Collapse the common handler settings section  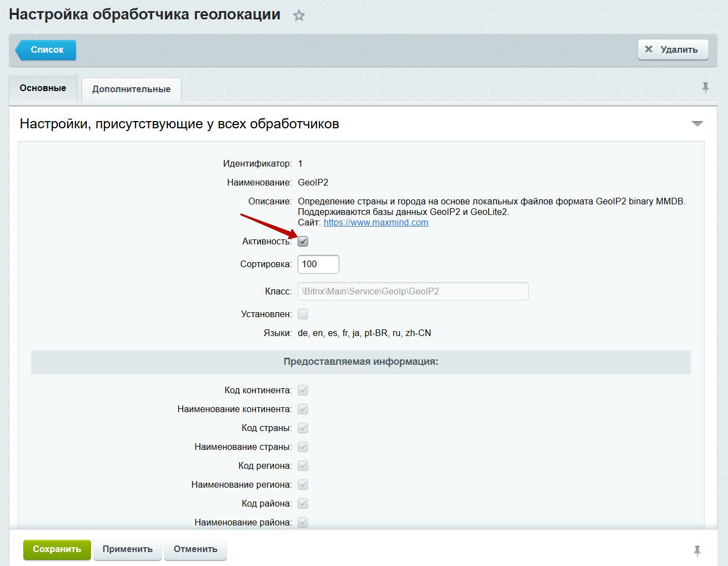click(x=697, y=123)
